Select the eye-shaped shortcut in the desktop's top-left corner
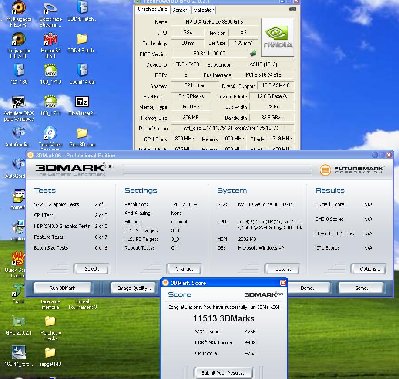 18,8
